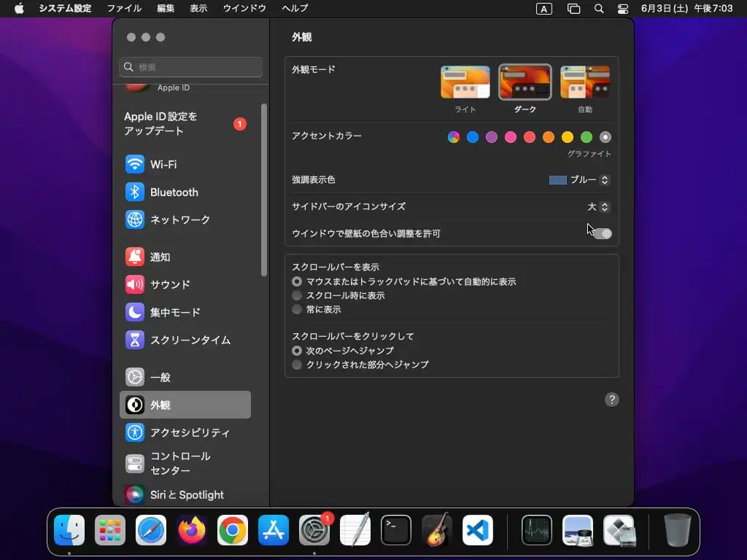Select 外観 in the sidebar

(185, 405)
